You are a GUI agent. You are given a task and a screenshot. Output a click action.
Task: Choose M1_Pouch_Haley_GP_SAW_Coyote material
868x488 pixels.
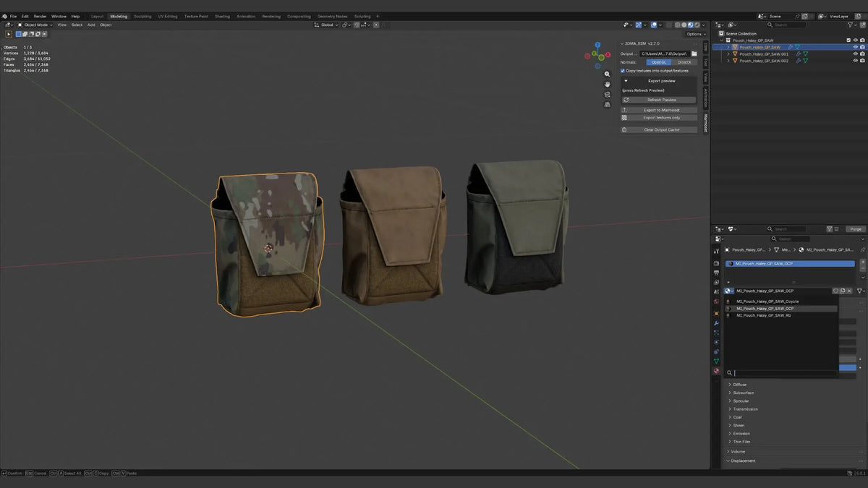[x=780, y=301]
